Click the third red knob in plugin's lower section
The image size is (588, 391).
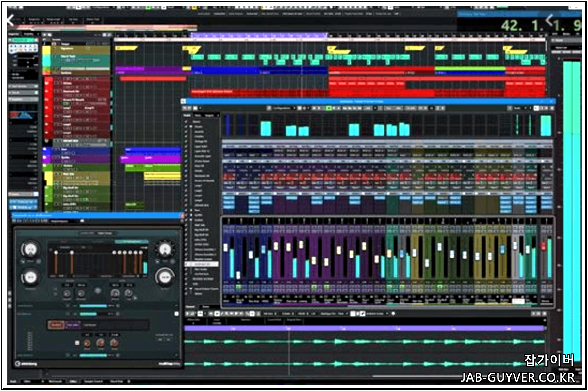click(114, 343)
